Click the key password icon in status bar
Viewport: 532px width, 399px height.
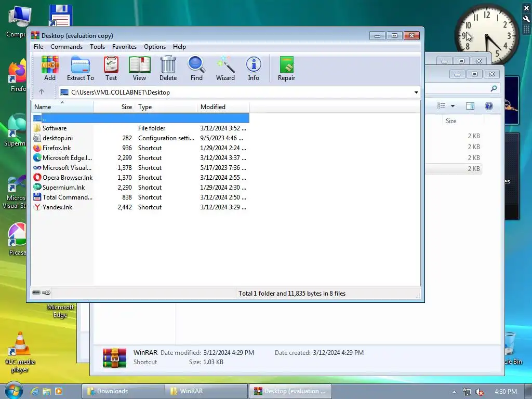[x=46, y=292]
